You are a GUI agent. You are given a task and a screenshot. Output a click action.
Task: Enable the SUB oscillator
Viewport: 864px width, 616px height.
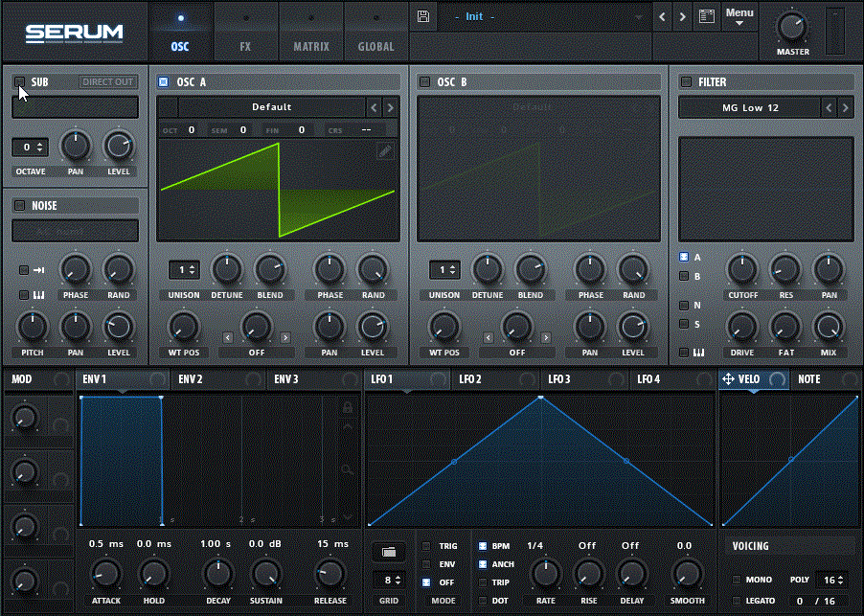(x=19, y=82)
